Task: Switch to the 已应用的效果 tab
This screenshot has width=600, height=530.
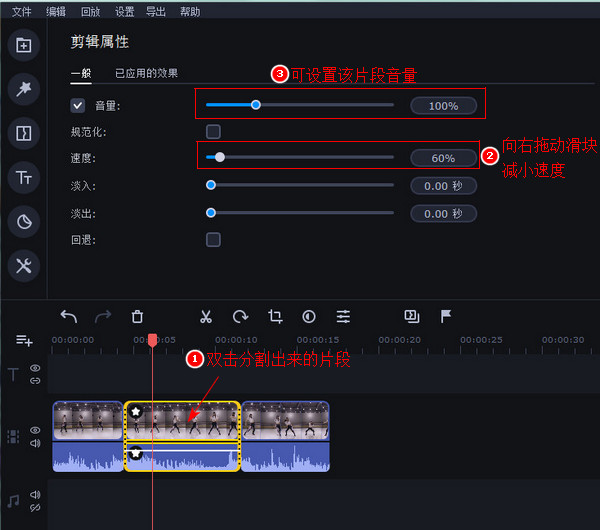Action: [x=146, y=73]
